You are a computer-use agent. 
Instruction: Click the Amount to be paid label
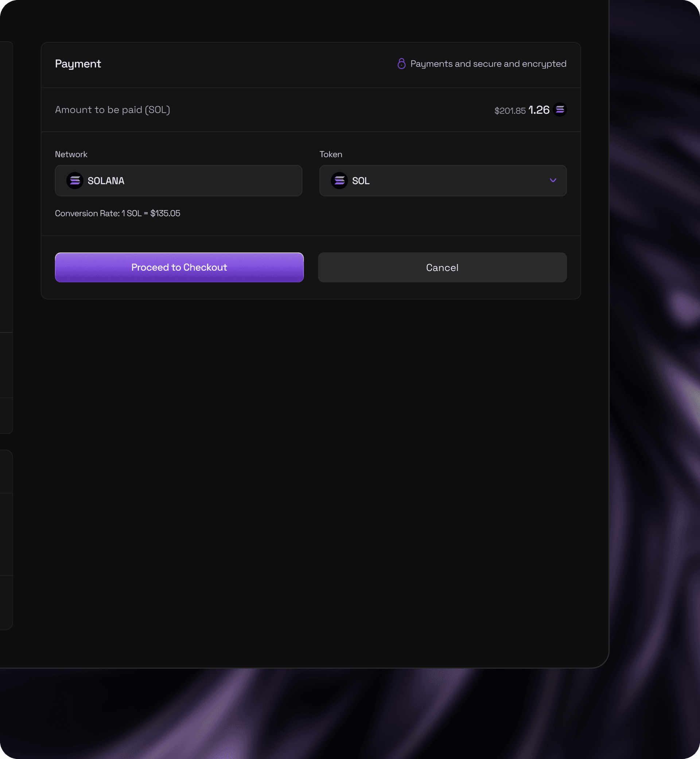click(x=112, y=110)
